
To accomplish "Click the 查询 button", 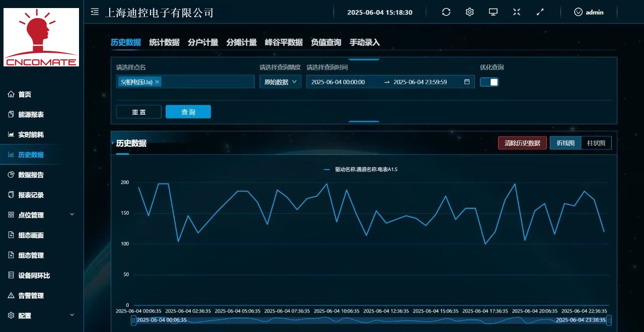I will tap(188, 112).
